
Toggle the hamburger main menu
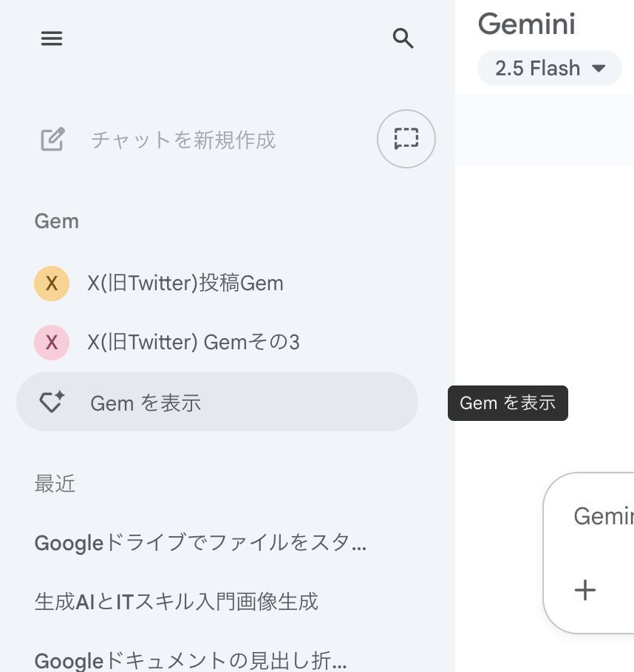52,38
